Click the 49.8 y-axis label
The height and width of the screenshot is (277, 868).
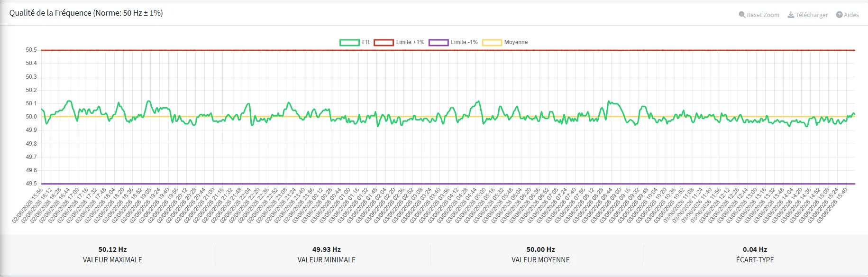point(31,144)
